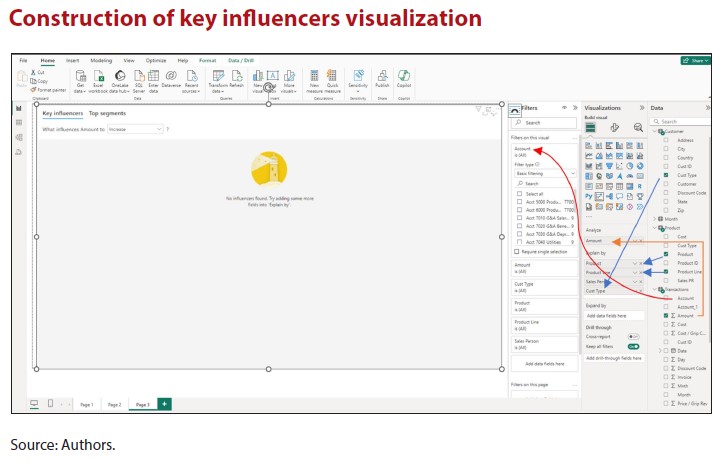Open the View ribbon tab
The image size is (724, 463).
click(129, 60)
